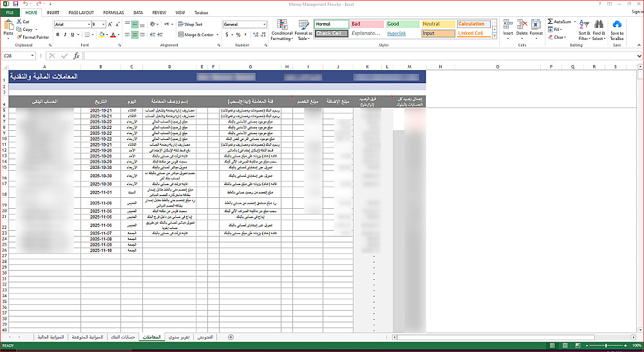Expand the Merge & Center dropdown arrow

pyautogui.click(x=217, y=35)
